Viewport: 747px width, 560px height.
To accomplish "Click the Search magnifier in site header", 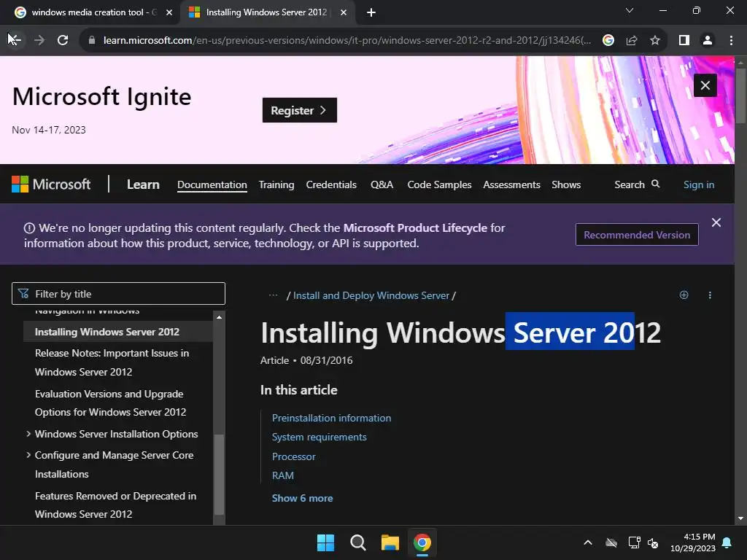I will point(656,184).
